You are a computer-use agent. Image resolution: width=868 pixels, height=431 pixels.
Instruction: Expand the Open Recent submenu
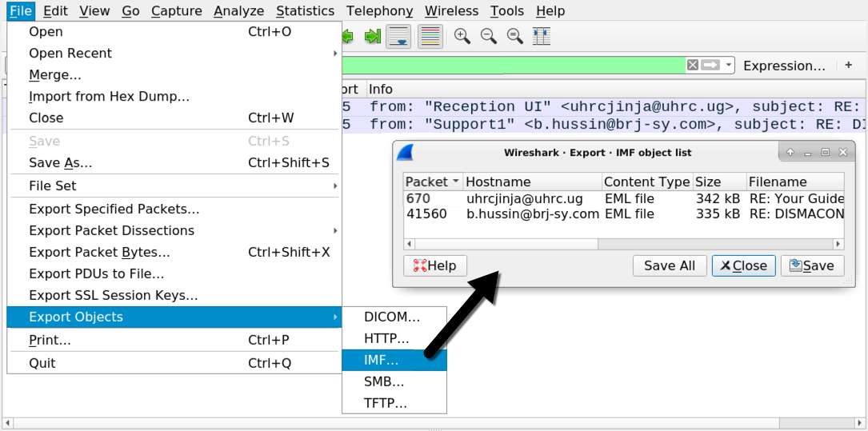[x=174, y=53]
